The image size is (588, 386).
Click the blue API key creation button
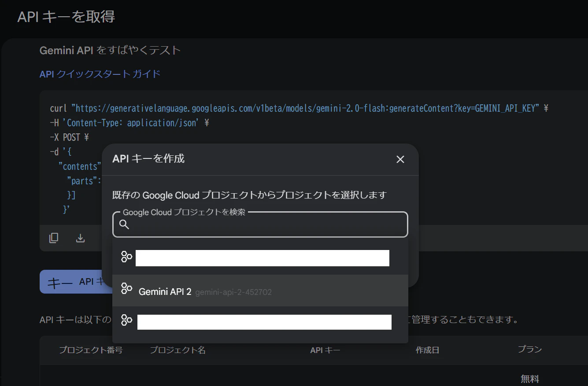coord(76,282)
